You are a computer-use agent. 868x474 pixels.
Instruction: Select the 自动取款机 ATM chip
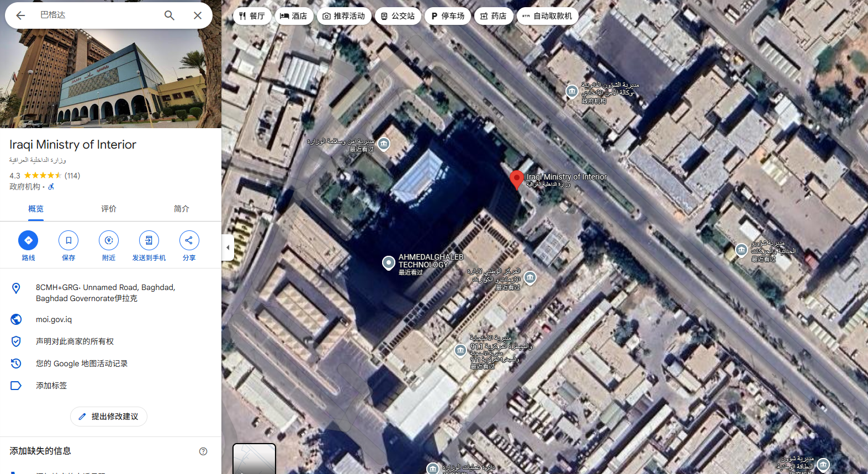[548, 16]
